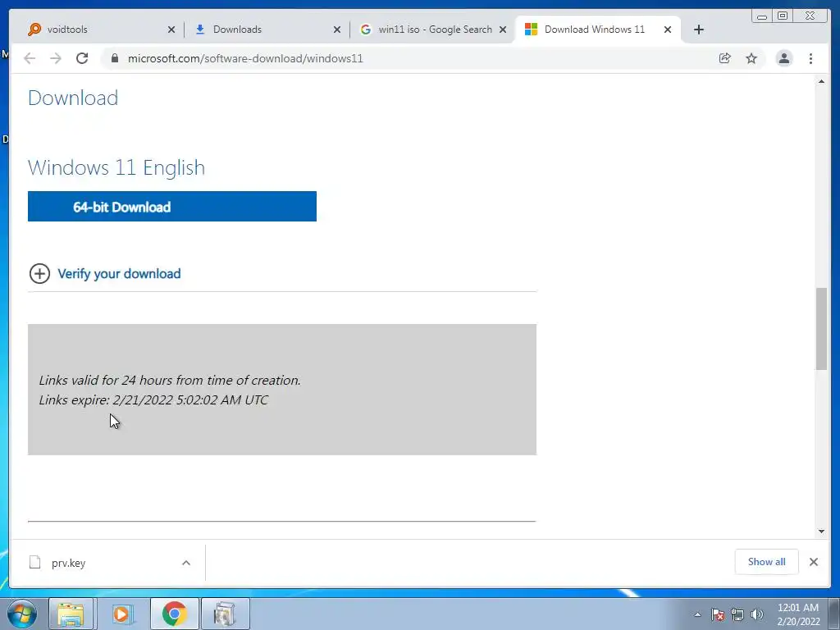The image size is (840, 630).
Task: Open Windows Media Player from taskbar
Action: tap(122, 614)
